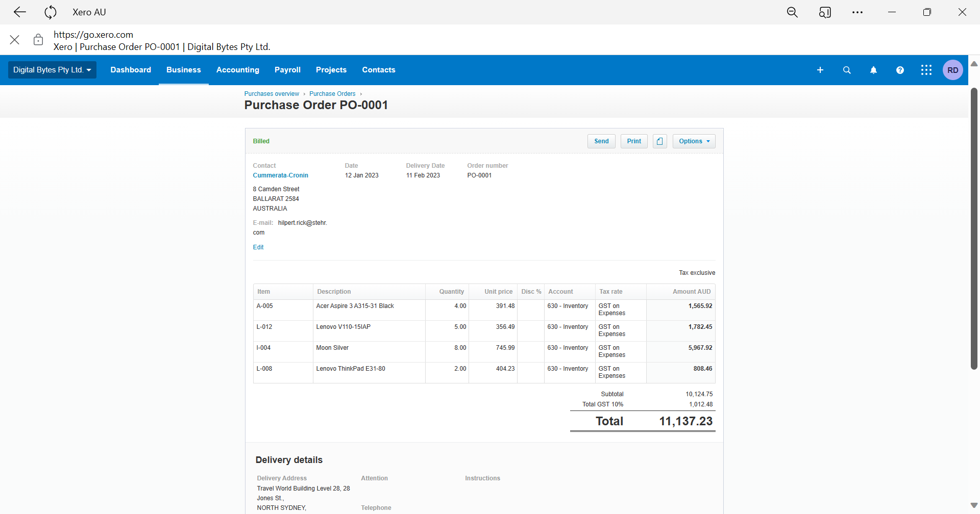Screen dimensions: 980x514
Task: Select the total amount 11,137.23
Action: pos(686,421)
